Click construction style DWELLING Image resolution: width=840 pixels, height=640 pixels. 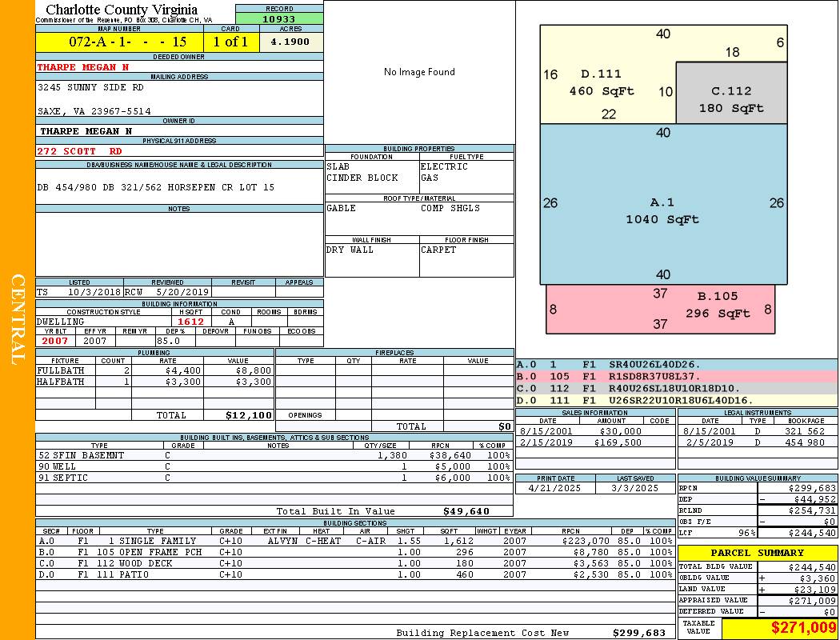[x=61, y=322]
